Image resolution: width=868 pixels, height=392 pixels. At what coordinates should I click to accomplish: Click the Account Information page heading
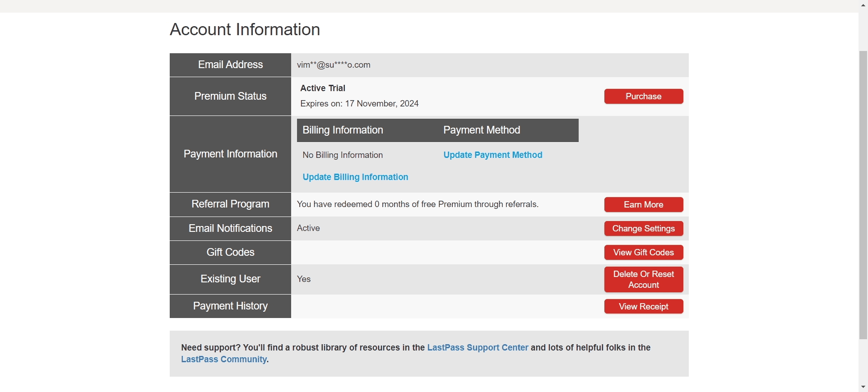(x=245, y=30)
